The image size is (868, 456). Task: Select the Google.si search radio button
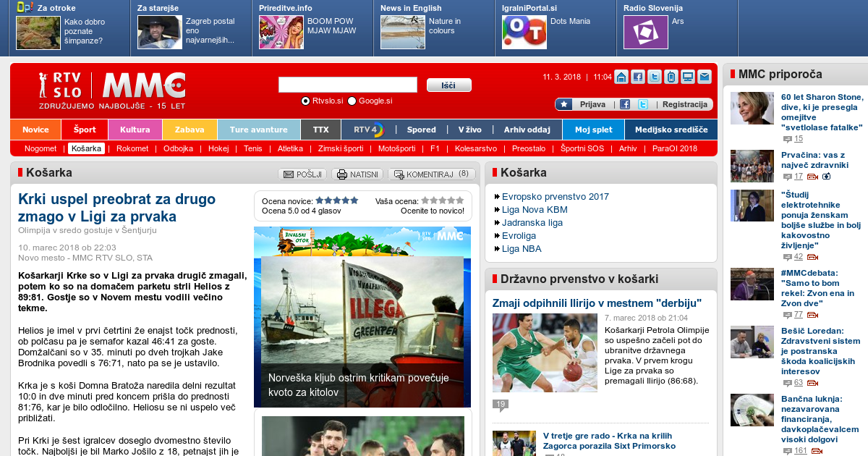pos(352,101)
